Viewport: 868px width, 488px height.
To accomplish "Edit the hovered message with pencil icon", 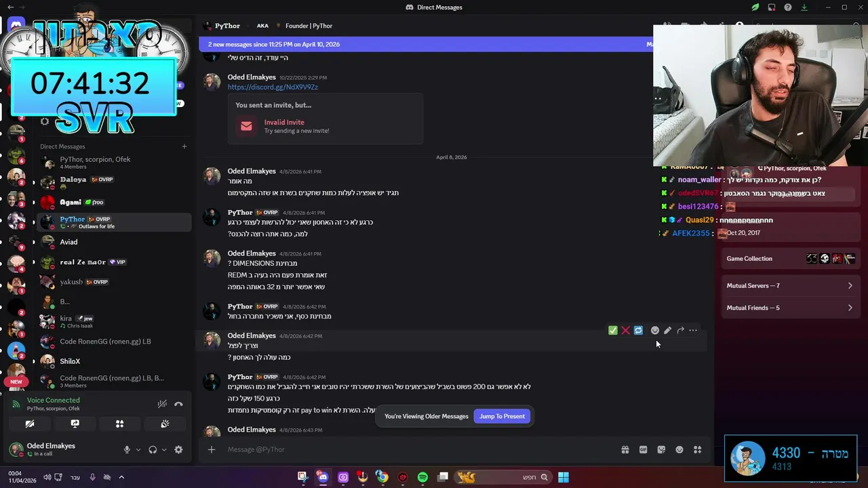I will (668, 330).
